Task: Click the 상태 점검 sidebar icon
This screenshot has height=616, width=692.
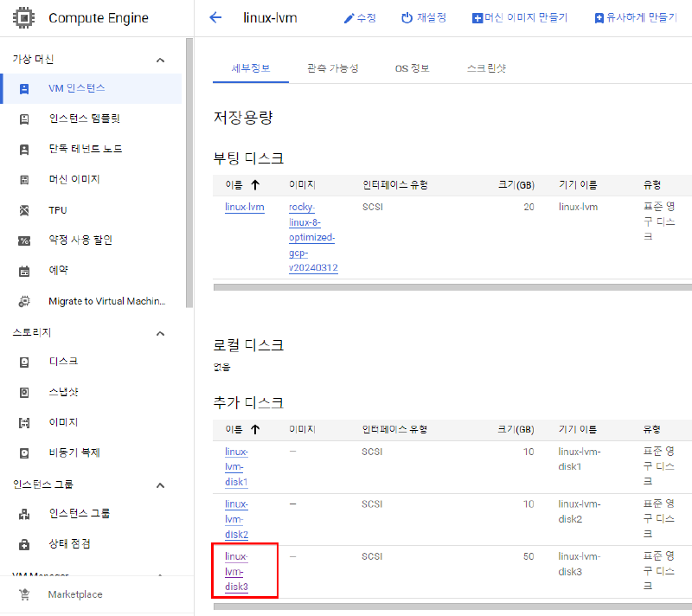Action: 24,544
